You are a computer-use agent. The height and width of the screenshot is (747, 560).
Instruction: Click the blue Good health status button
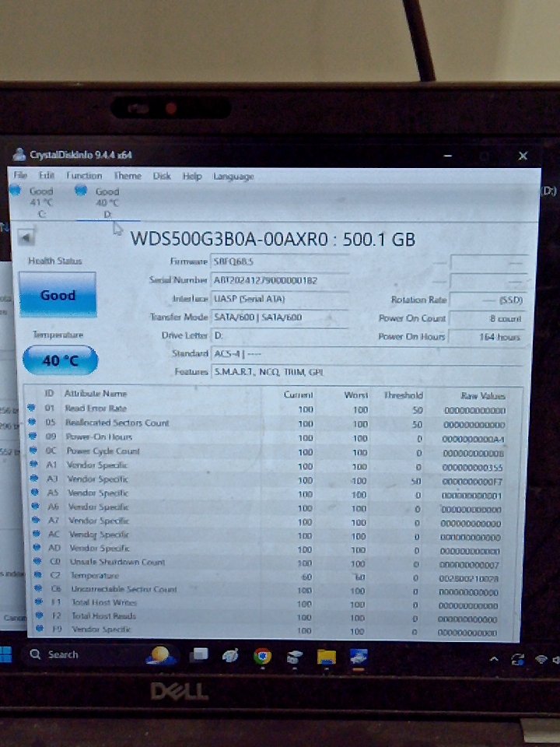click(x=58, y=296)
